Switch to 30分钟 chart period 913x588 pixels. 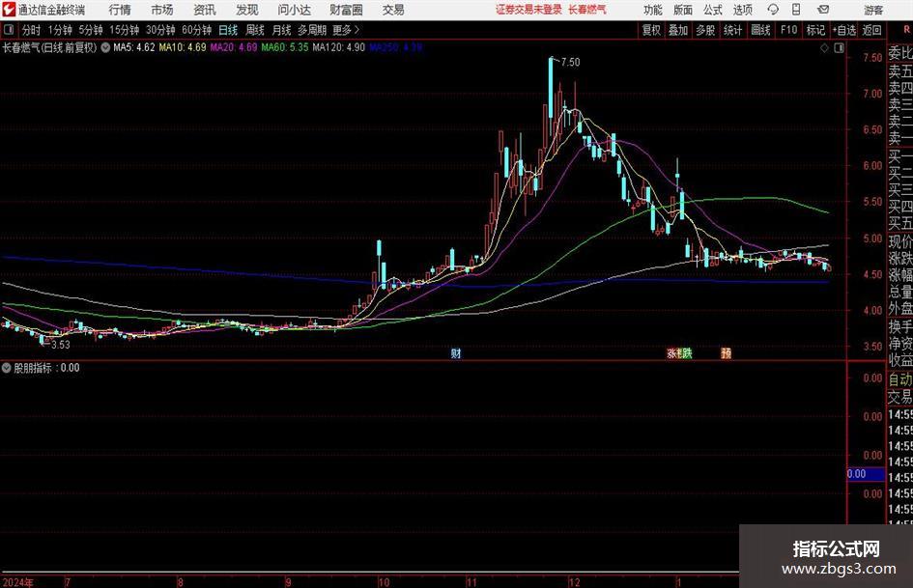click(x=160, y=30)
